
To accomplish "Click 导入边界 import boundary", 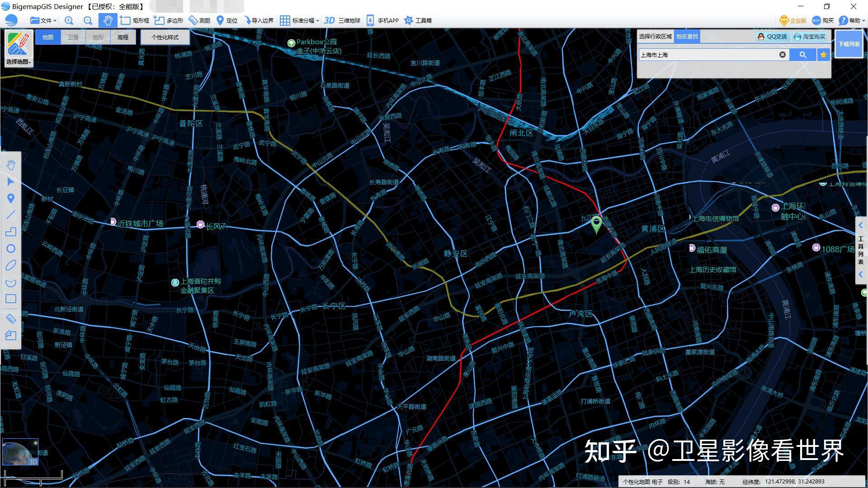I will click(x=259, y=20).
